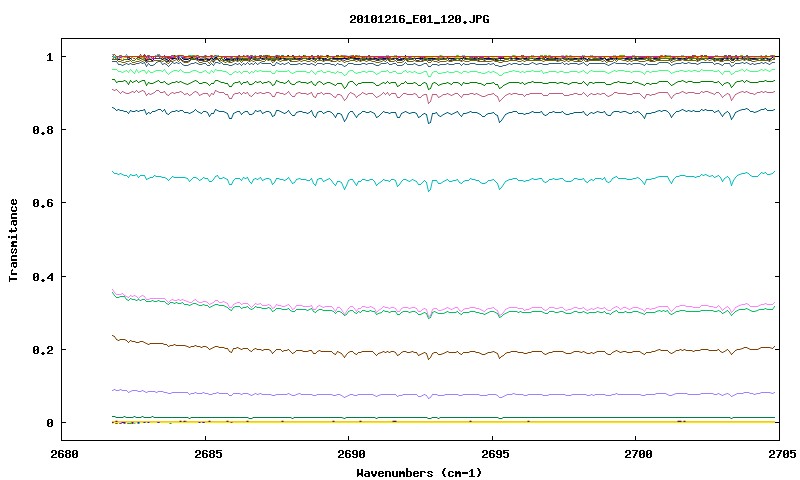Viewport: 800px width, 480px height.
Task: Select the yellow baseline curve at 0
Action: point(444,422)
